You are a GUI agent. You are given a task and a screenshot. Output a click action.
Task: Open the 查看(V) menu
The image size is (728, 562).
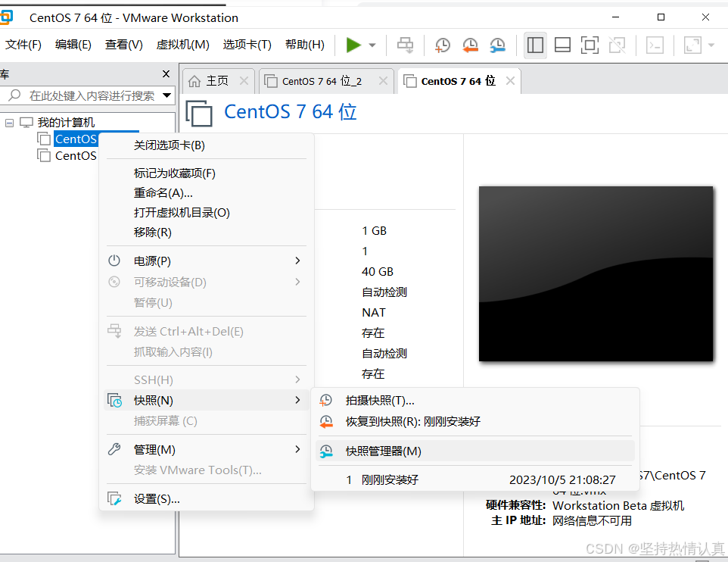pyautogui.click(x=123, y=45)
